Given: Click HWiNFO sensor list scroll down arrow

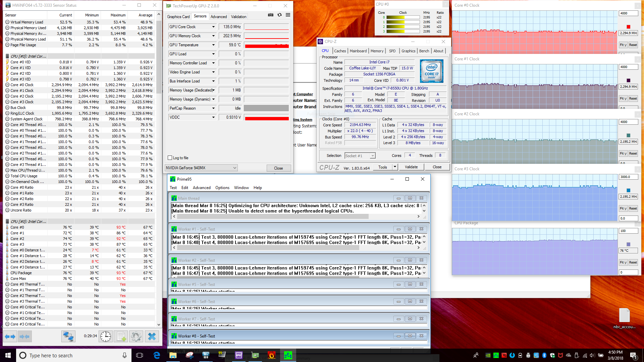Looking at the screenshot, I should [x=159, y=324].
